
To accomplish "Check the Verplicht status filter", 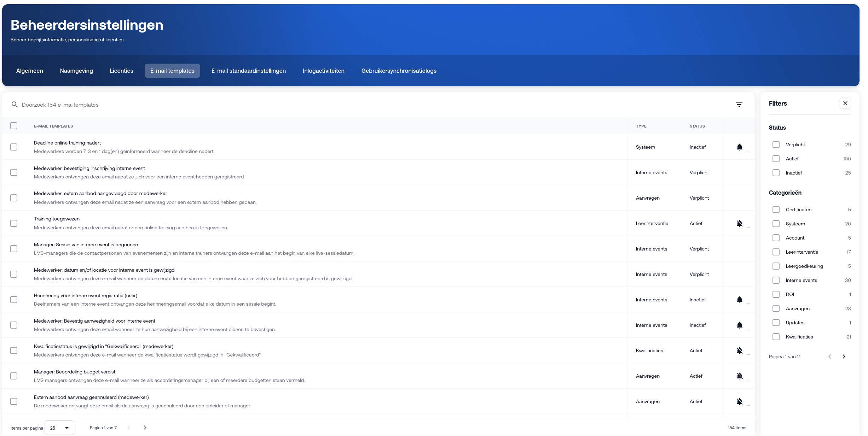I will 776,145.
